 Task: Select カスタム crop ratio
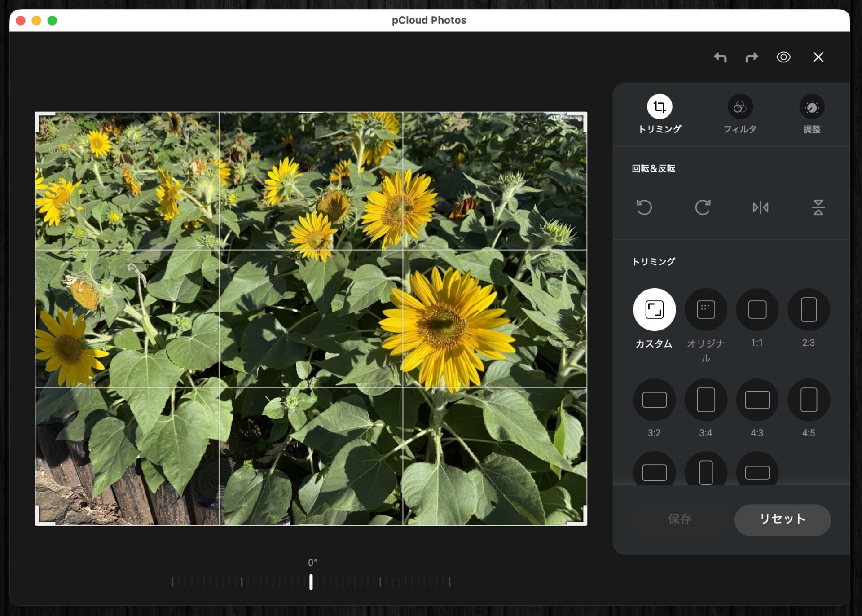[x=654, y=310]
